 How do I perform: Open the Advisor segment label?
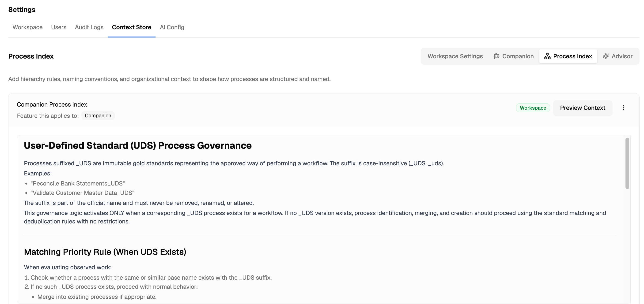(x=622, y=56)
